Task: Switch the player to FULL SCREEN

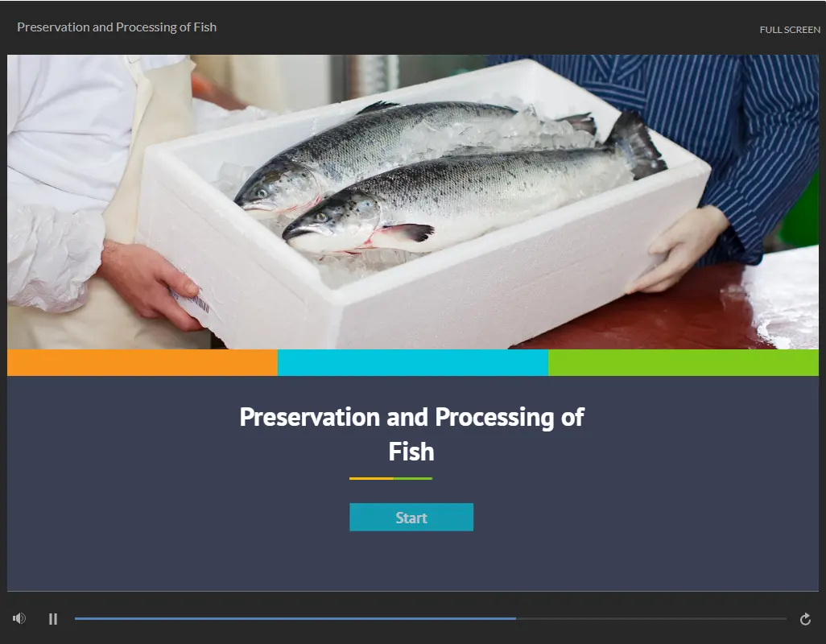Action: point(790,30)
